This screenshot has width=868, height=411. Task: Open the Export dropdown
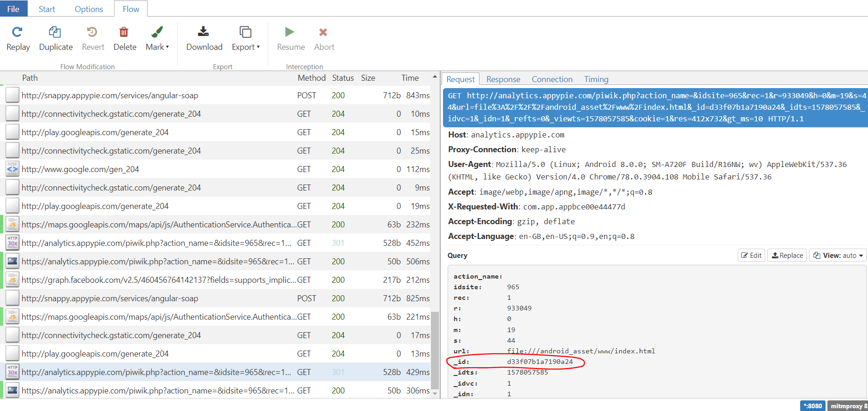[245, 39]
